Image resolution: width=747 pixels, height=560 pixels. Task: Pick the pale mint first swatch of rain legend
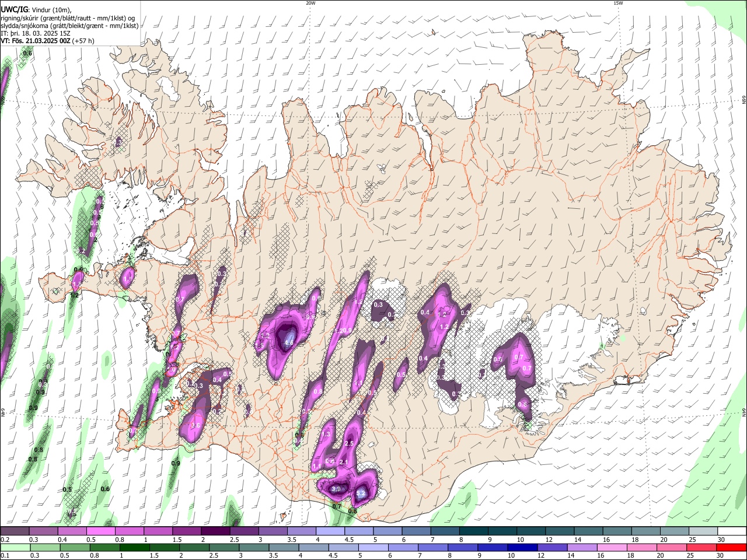coord(15,547)
